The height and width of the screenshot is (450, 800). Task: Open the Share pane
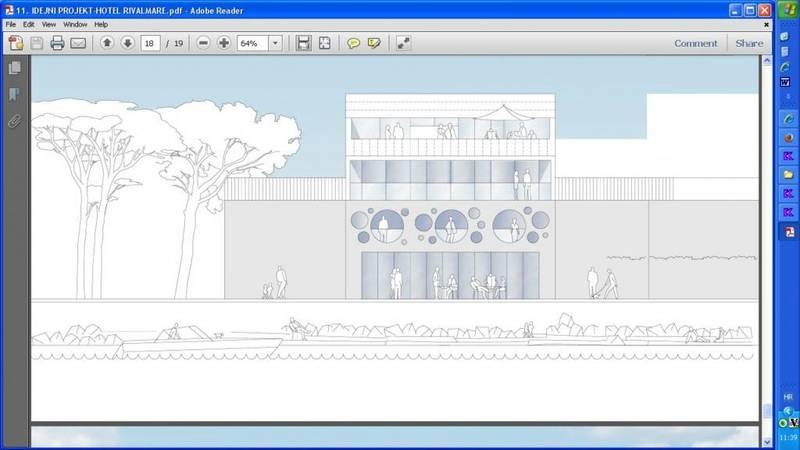coord(749,43)
